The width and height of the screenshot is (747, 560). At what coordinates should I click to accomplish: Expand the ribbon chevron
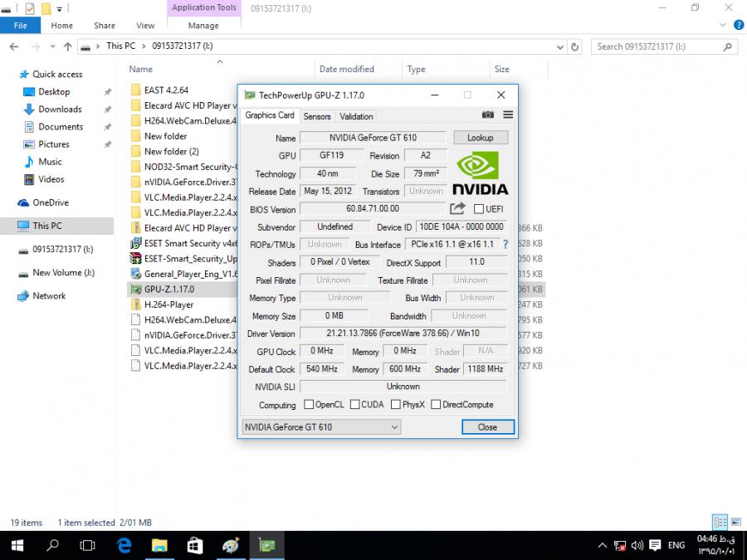[x=723, y=25]
